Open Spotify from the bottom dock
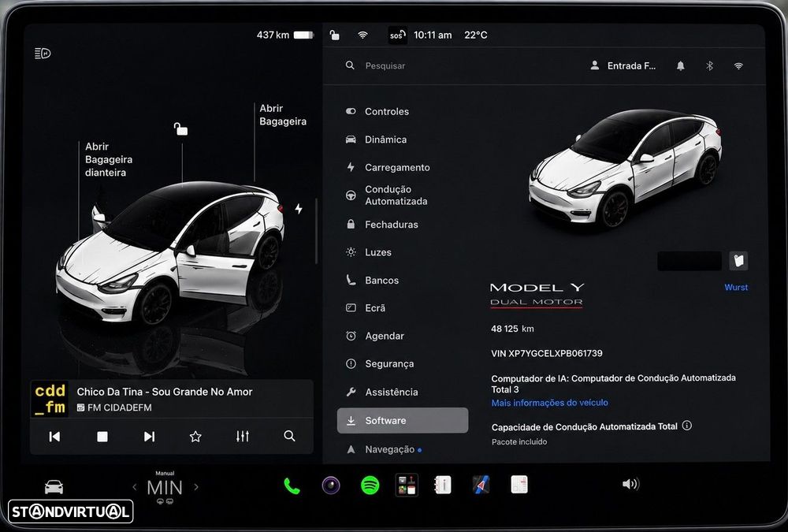 point(370,485)
